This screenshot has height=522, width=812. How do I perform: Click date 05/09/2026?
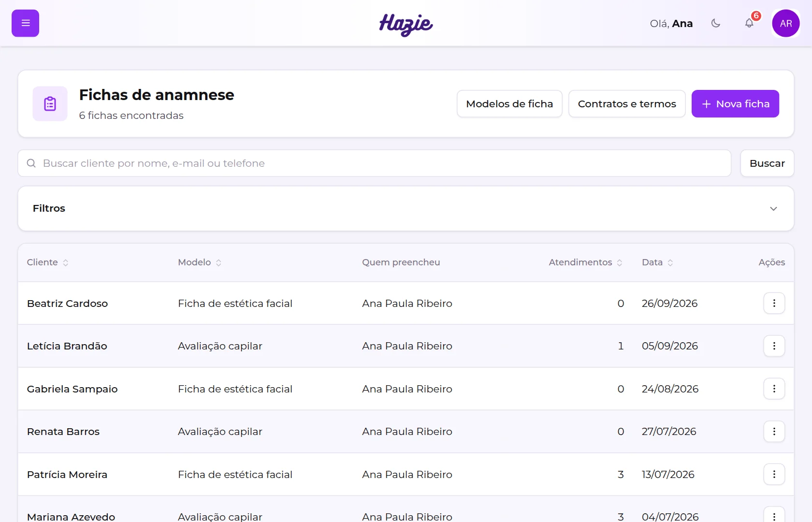pyautogui.click(x=670, y=346)
